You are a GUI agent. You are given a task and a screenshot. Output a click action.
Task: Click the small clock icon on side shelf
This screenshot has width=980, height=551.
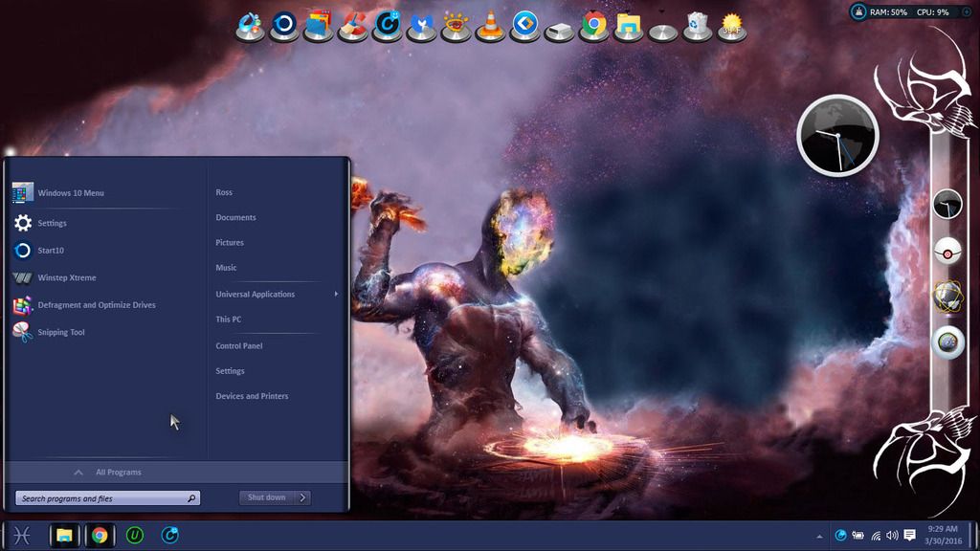pos(947,205)
